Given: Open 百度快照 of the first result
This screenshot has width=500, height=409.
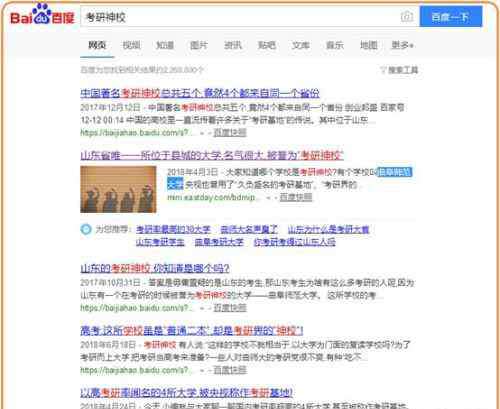Looking at the screenshot, I should tap(230, 132).
